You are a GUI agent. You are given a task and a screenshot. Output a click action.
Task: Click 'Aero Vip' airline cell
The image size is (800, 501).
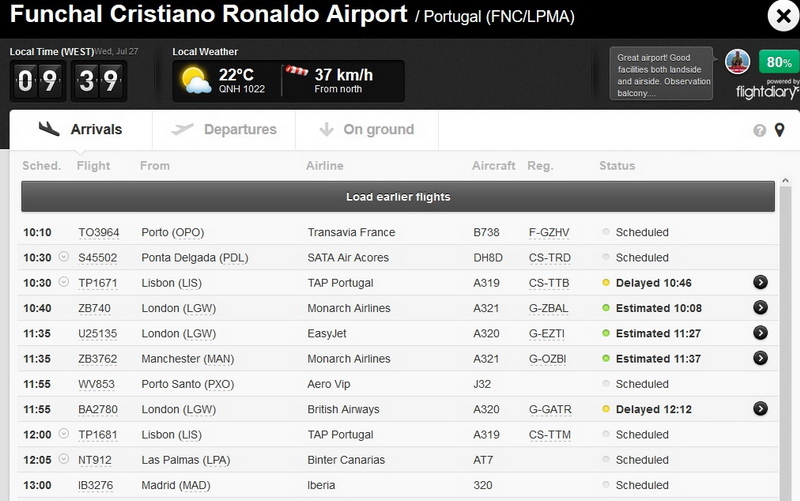pyautogui.click(x=329, y=384)
